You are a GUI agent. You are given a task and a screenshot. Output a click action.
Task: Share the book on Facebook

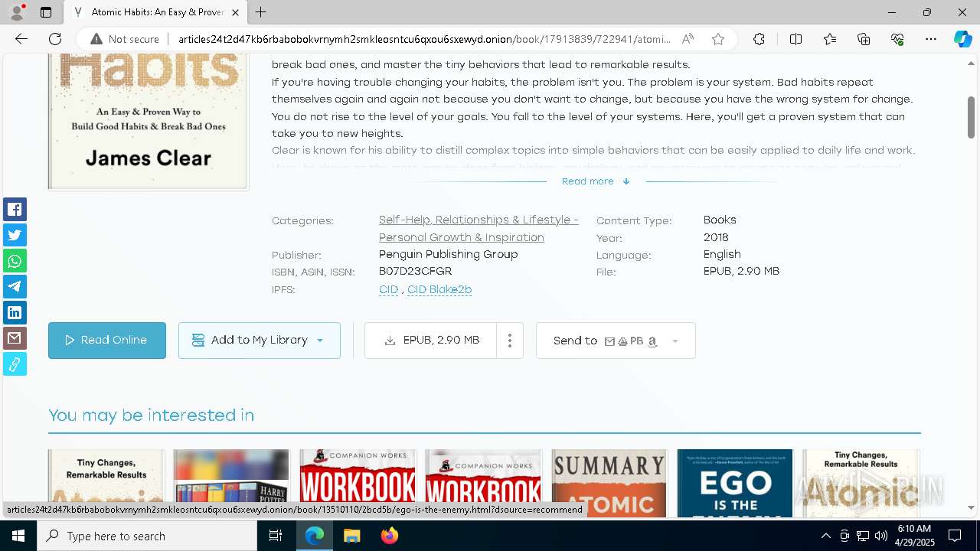tap(15, 209)
